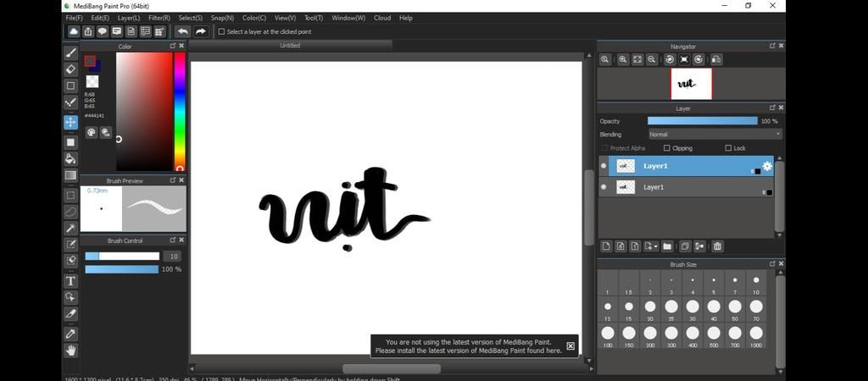Image resolution: width=868 pixels, height=381 pixels.
Task: Undock the Navigator panel
Action: [x=772, y=46]
